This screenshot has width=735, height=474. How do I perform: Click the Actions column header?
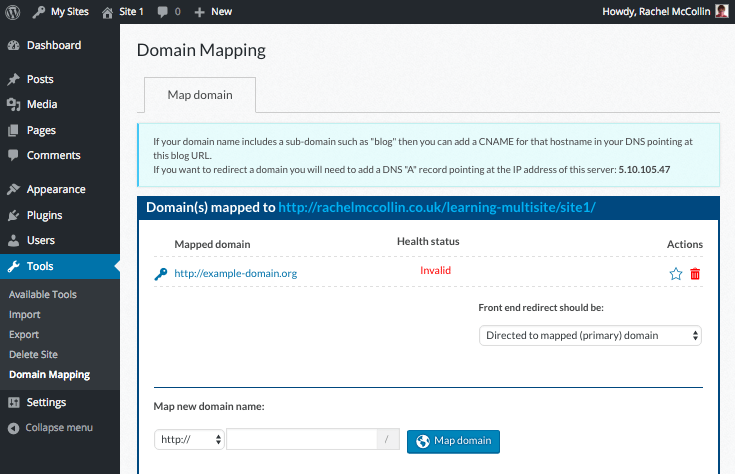pos(685,244)
